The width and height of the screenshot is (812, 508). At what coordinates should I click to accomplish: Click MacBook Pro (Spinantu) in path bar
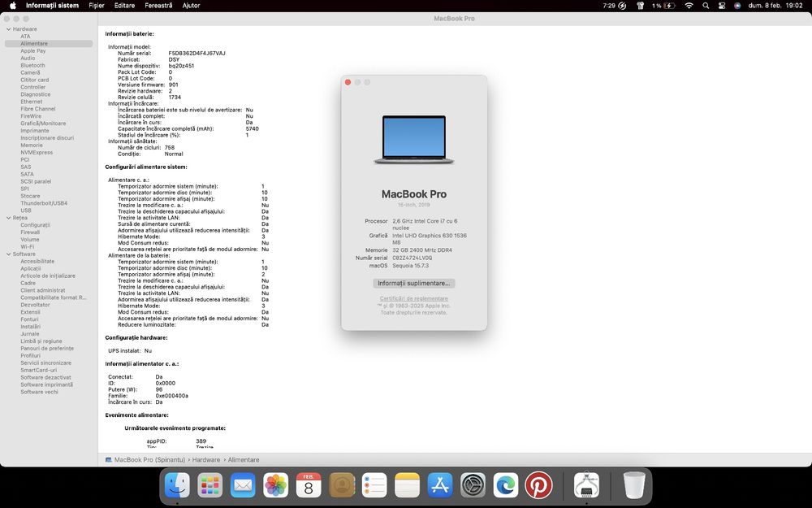[149, 460]
